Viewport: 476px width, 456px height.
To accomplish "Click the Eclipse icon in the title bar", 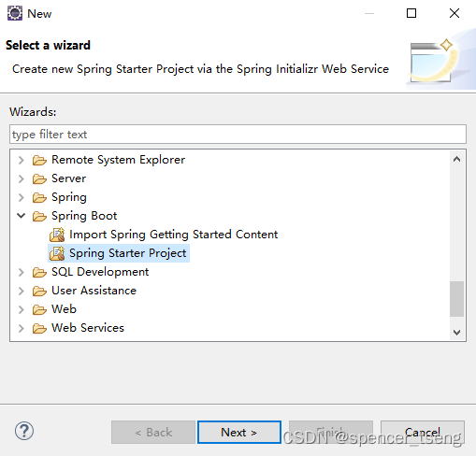I will (x=15, y=13).
